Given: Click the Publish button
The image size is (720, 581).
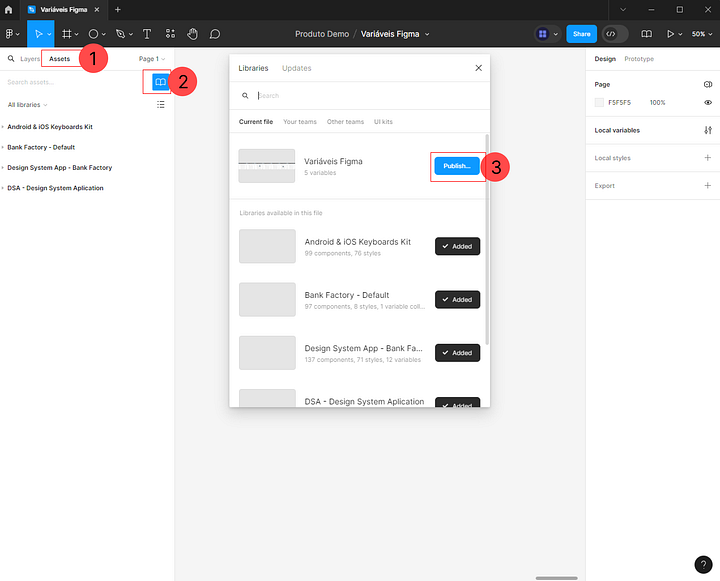Looking at the screenshot, I should 457,166.
